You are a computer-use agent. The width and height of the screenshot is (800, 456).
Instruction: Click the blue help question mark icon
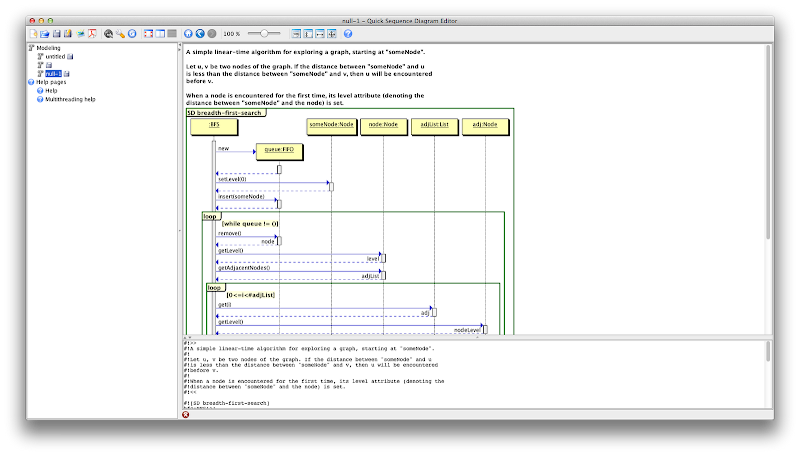click(348, 33)
